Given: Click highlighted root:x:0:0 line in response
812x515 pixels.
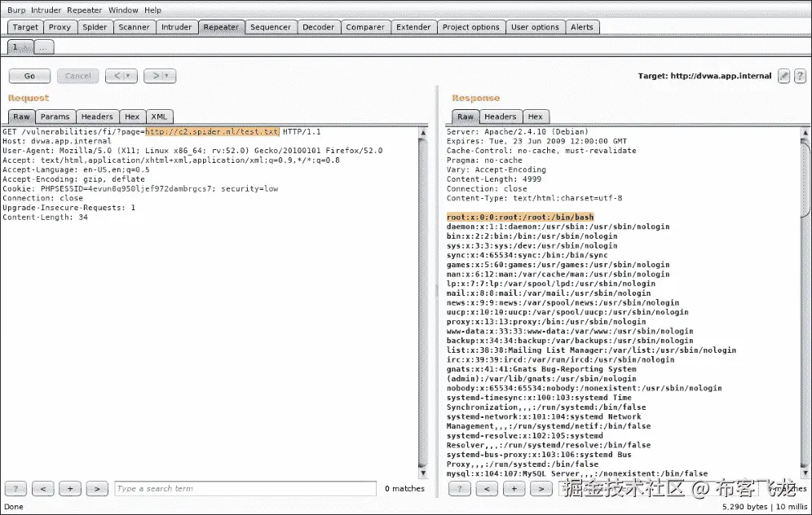Looking at the screenshot, I should 520,217.
